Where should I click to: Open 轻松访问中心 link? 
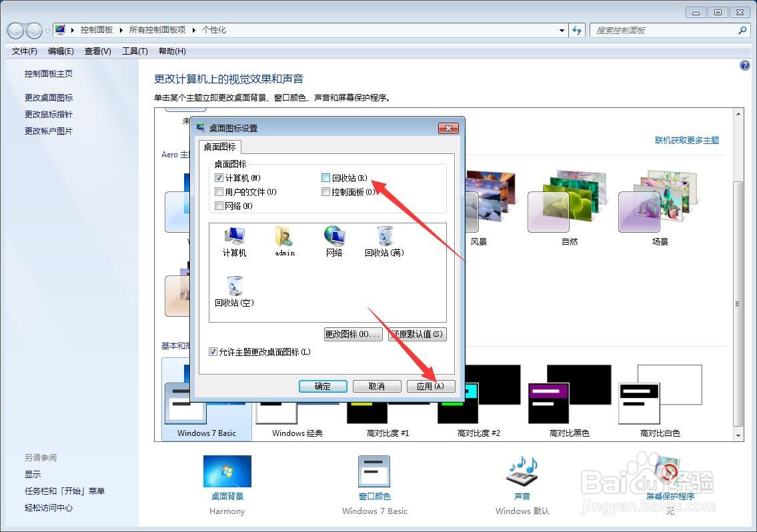click(49, 507)
